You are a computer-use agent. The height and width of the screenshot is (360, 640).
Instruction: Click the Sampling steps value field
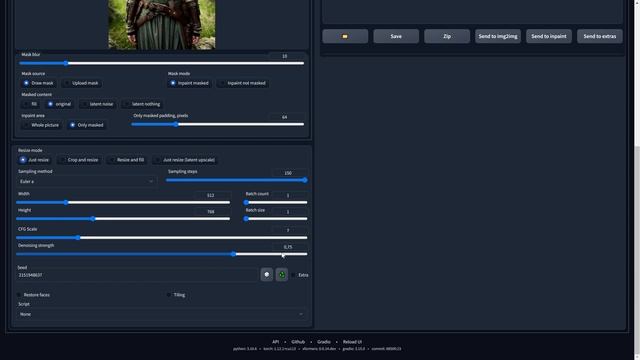(x=289, y=173)
